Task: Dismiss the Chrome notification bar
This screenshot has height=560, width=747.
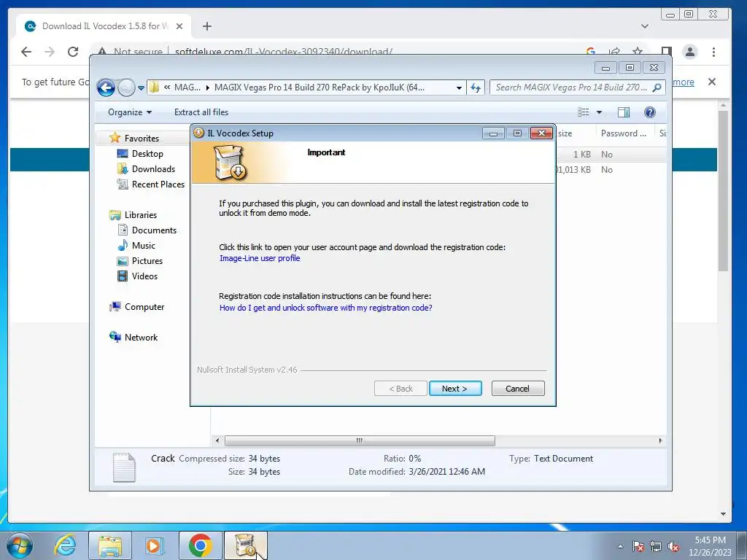Action: coord(712,82)
